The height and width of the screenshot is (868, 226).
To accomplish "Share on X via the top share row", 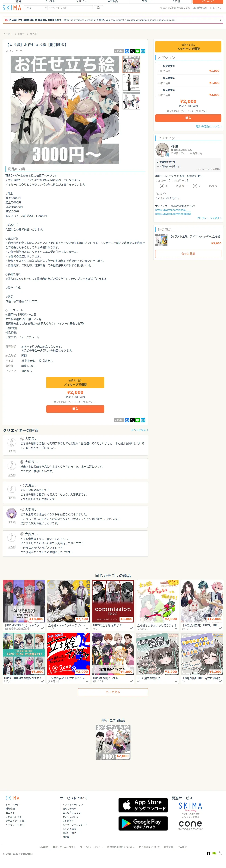I will 132,51.
